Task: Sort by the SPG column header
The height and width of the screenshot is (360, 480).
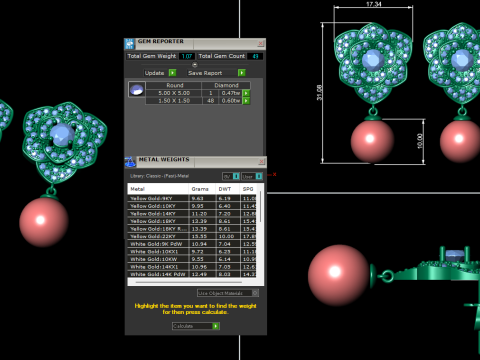Action: (x=248, y=189)
